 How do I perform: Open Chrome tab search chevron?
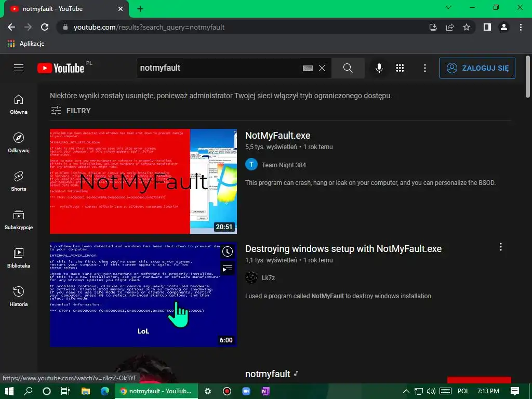[x=448, y=7]
